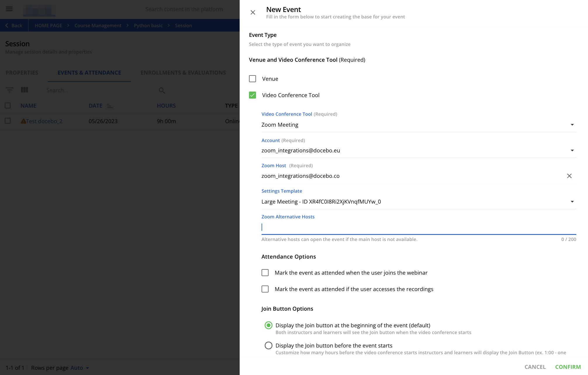Open the Test docebo_2 event link

pyautogui.click(x=44, y=121)
